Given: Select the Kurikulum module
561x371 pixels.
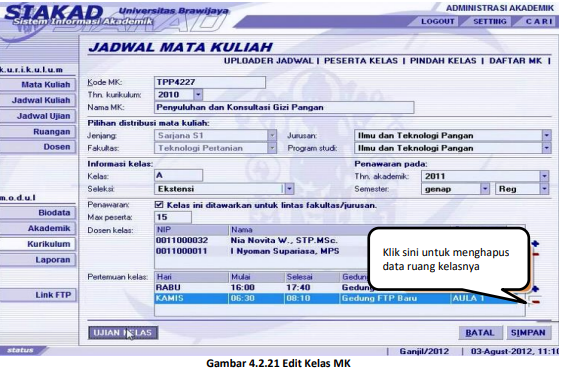Looking at the screenshot, I should pos(38,244).
